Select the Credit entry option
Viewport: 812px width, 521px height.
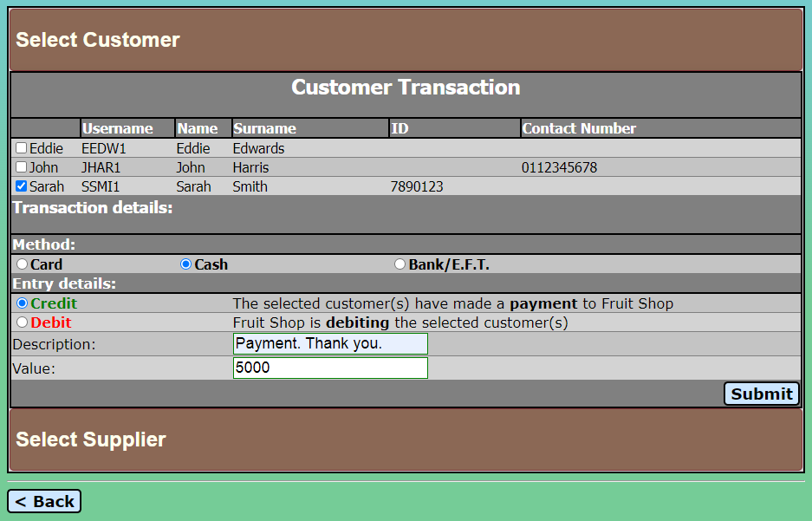click(22, 303)
